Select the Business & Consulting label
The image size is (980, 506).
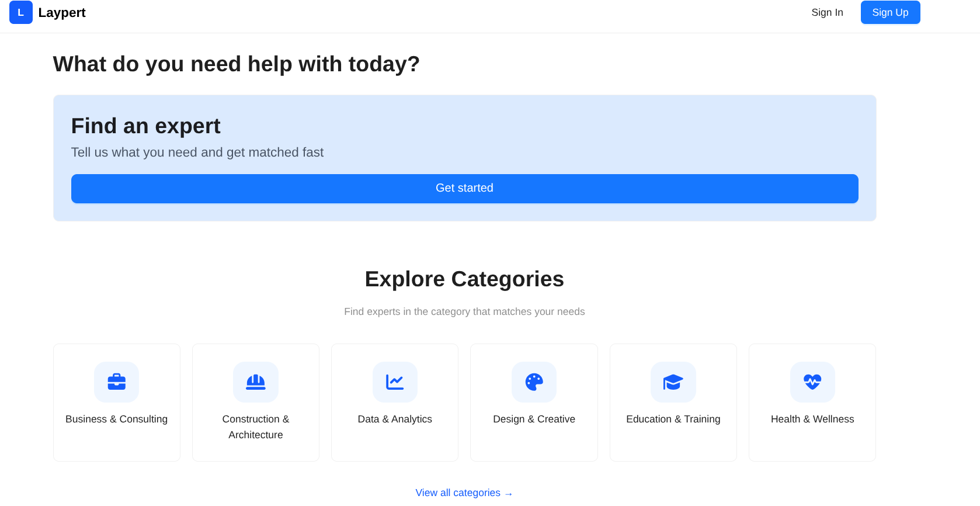[x=116, y=419]
